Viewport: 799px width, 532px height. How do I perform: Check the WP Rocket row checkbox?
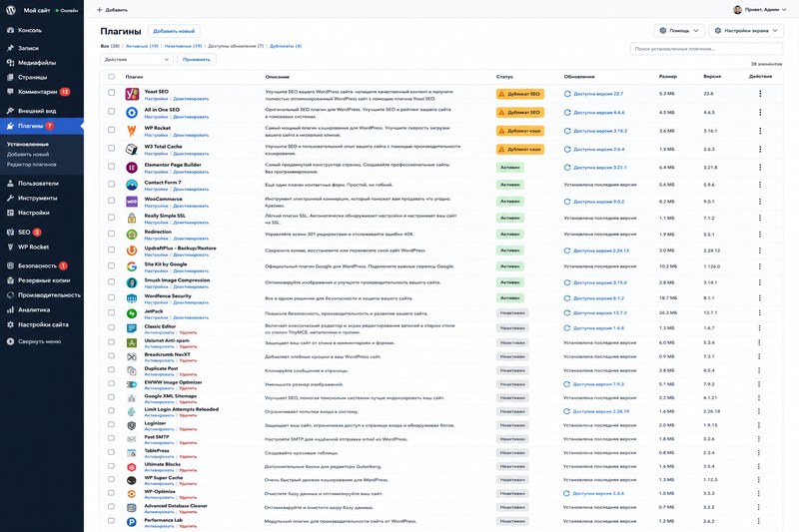coord(111,130)
